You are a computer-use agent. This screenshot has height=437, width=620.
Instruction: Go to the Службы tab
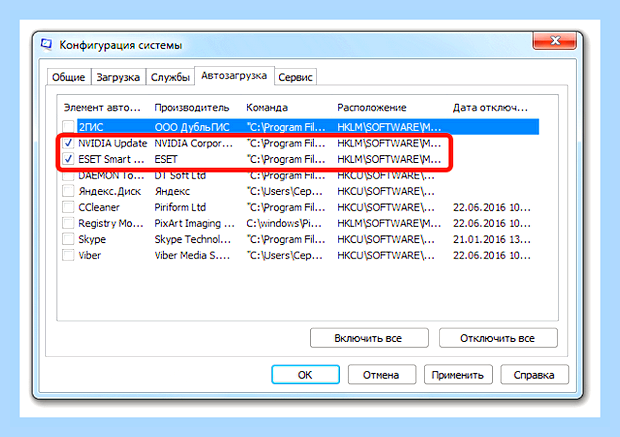tap(170, 77)
